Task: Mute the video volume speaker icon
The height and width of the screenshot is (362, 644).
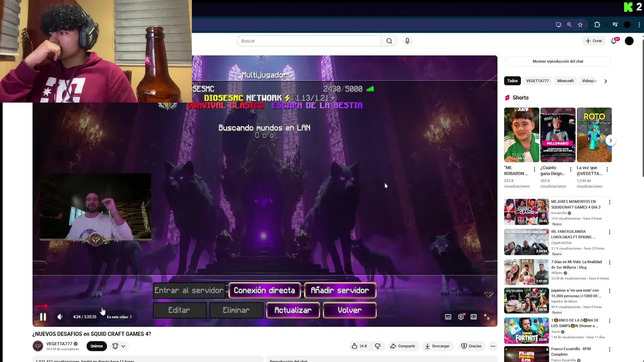Action: [x=60, y=317]
